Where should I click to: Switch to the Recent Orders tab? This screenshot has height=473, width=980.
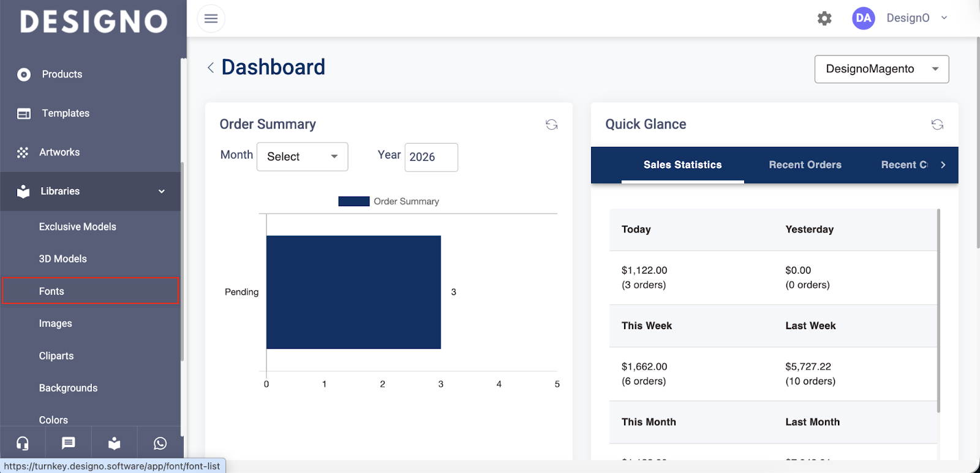tap(805, 165)
